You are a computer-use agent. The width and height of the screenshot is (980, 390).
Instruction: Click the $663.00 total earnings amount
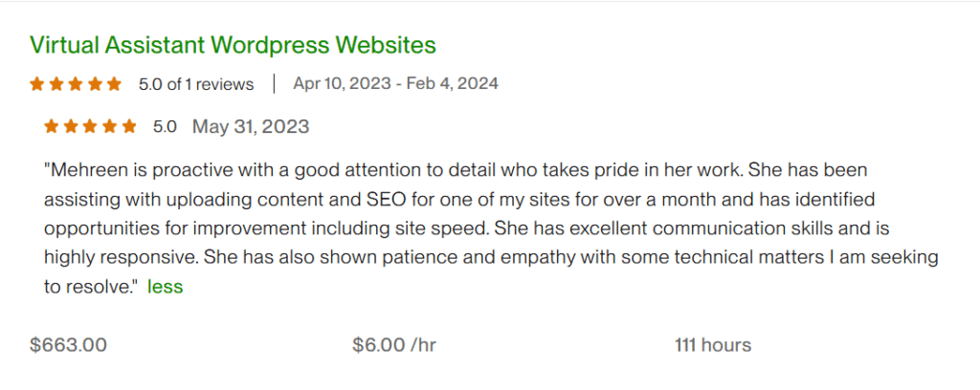[68, 345]
